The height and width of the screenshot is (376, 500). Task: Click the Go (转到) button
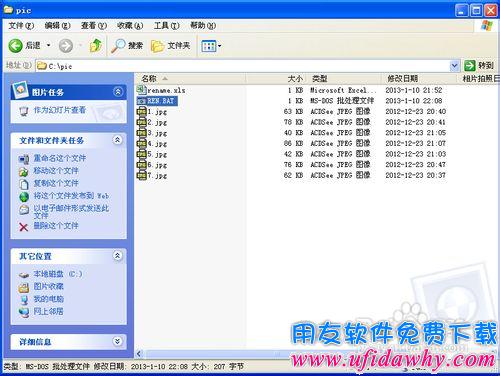[478, 66]
